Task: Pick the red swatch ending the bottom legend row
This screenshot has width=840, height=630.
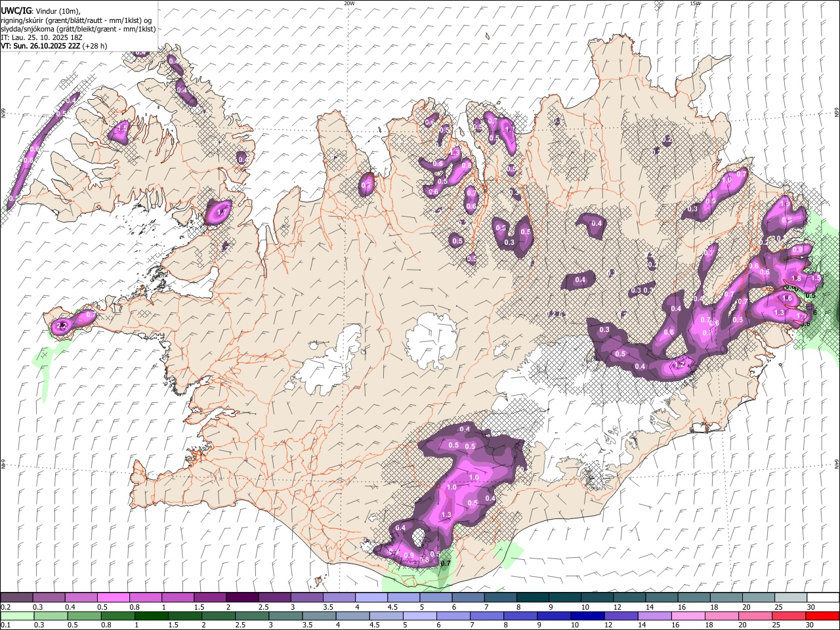Action: tap(822, 616)
